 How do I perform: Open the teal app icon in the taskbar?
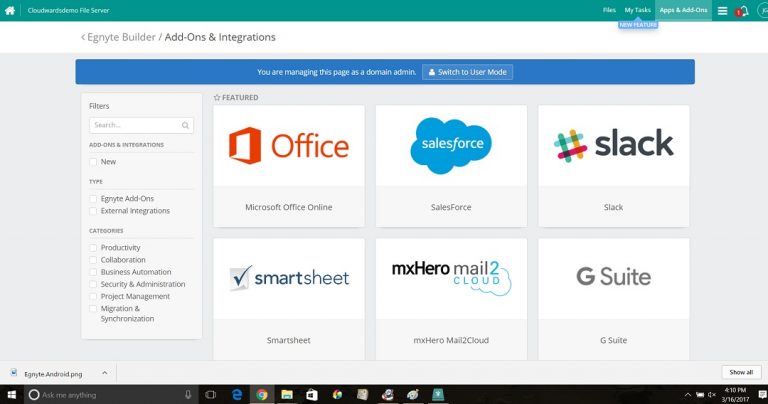[438, 395]
